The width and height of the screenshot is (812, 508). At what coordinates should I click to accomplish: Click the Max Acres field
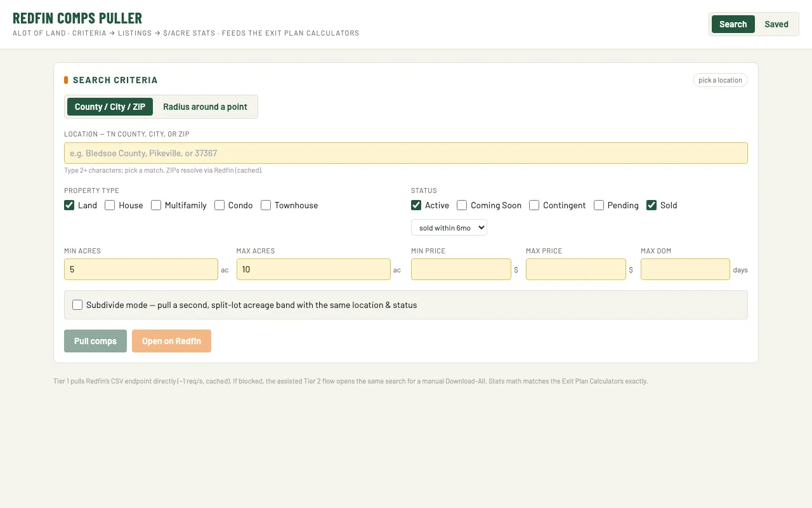pos(313,269)
